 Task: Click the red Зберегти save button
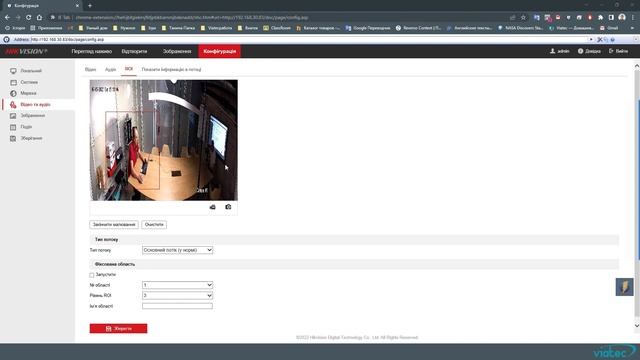coord(118,329)
